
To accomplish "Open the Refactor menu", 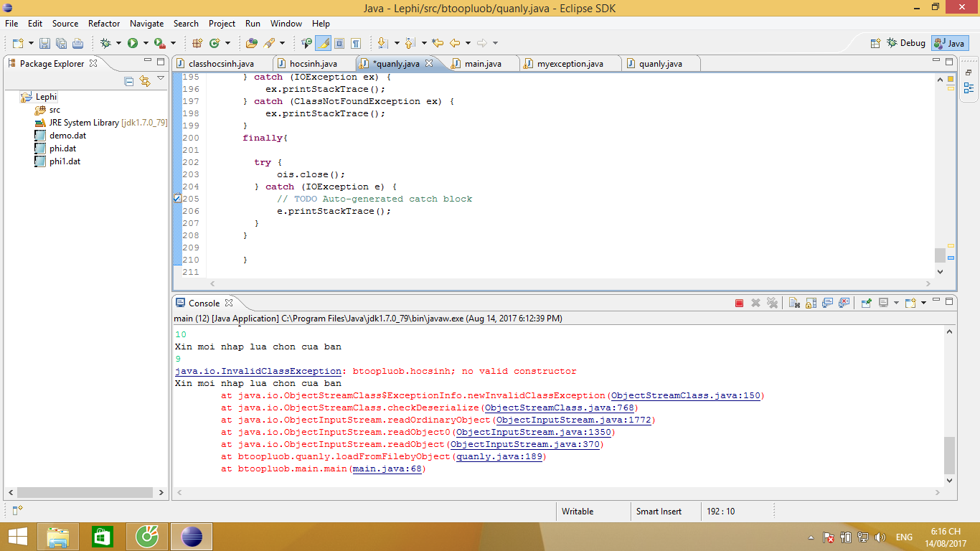I will tap(104, 24).
